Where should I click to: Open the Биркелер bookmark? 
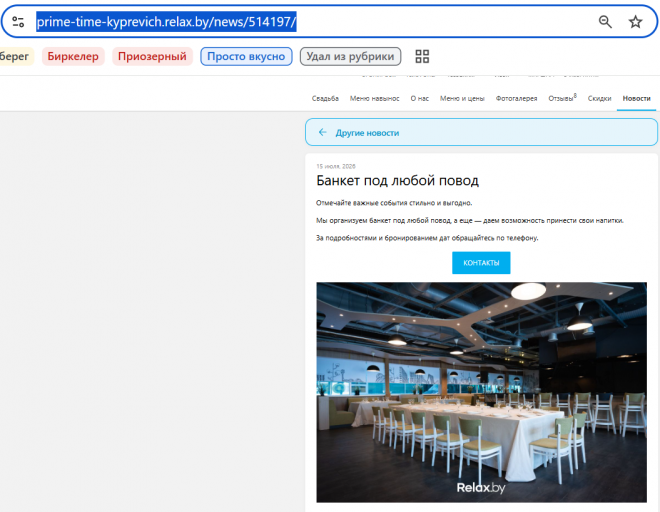[73, 56]
